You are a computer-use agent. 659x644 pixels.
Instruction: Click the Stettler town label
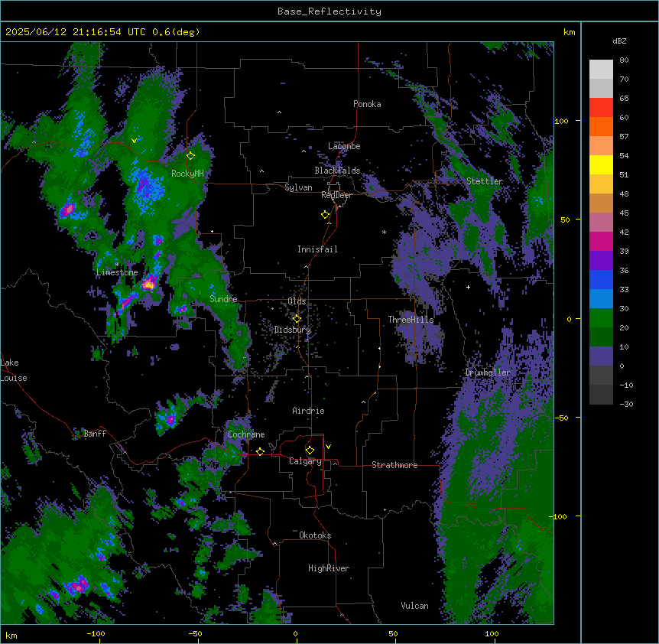(x=485, y=181)
